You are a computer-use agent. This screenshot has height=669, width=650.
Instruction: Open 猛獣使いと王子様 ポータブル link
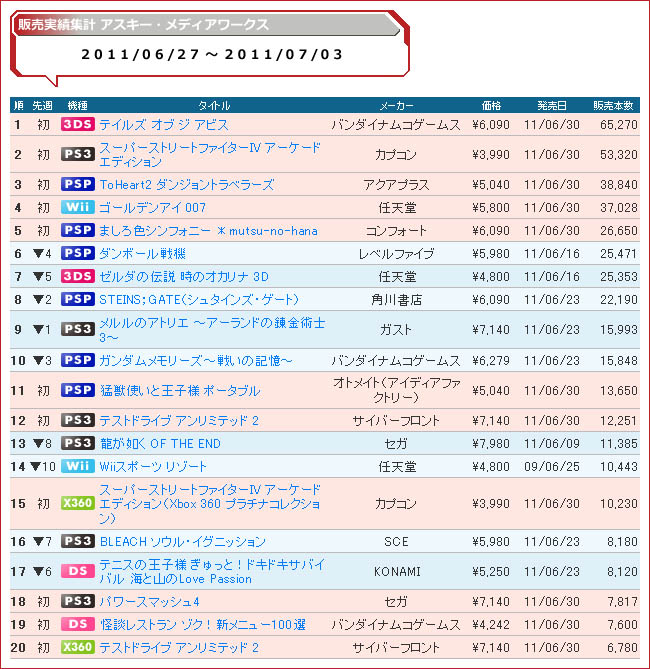[x=180, y=390]
